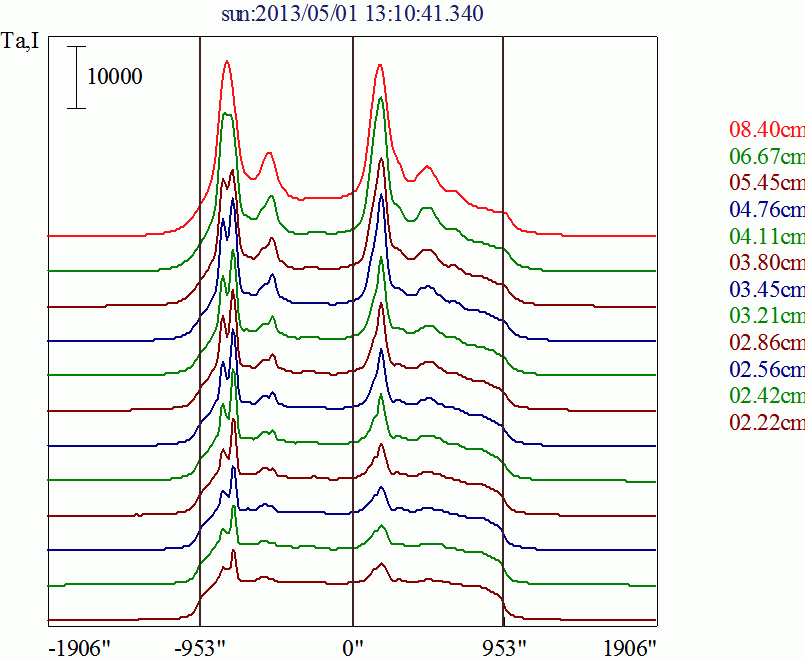Select the 04.11cm legend entry

[767, 236]
